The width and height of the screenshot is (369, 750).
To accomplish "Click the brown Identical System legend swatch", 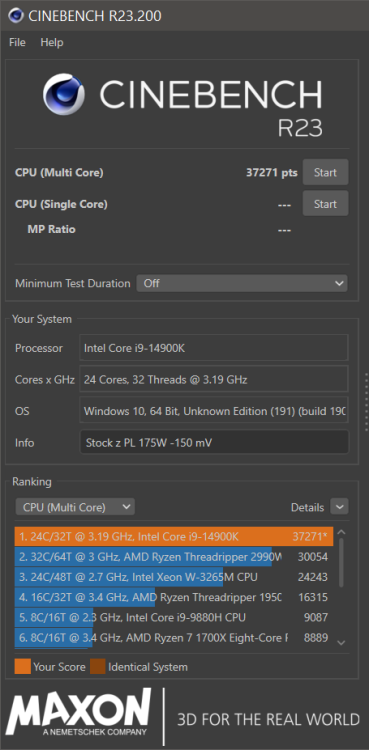I will coord(98,666).
